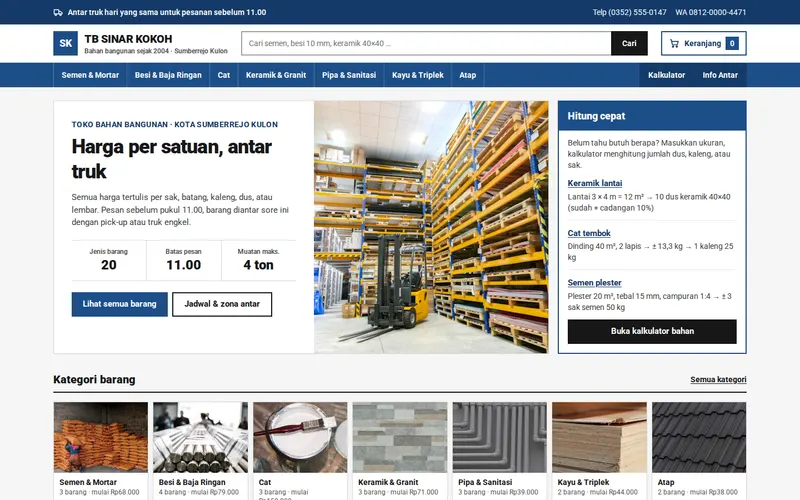Click Lihat semua barang button

point(119,304)
